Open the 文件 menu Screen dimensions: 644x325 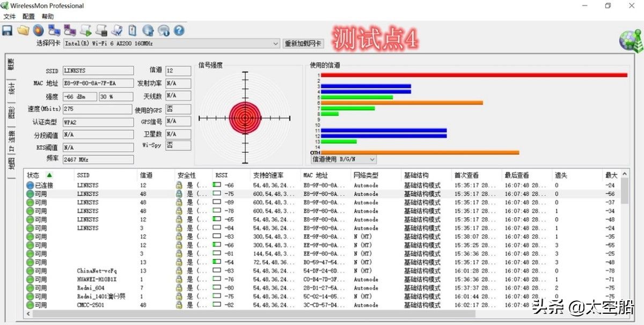click(x=10, y=17)
